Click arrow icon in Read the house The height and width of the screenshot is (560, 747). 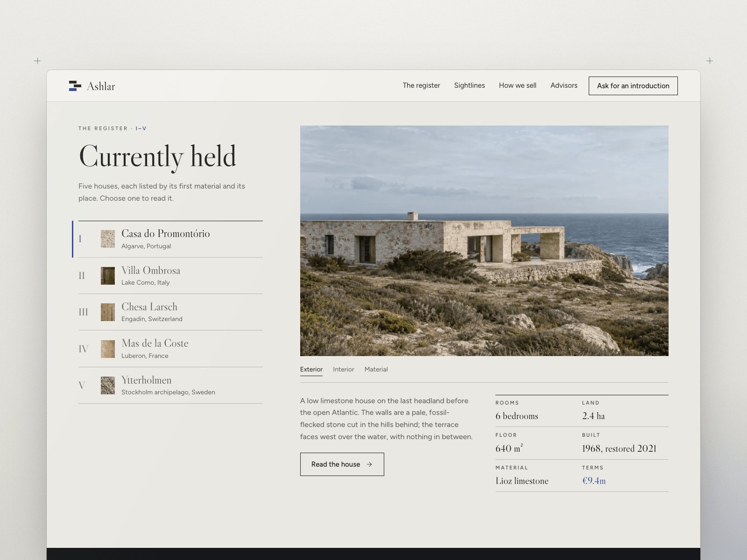point(369,464)
